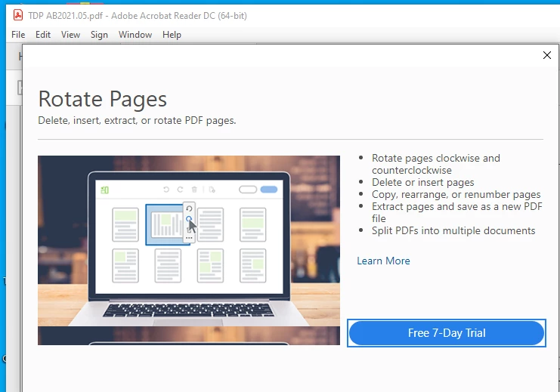Screen dimensions: 560x392
Task: Click the window title 'TDP AB2021.05.pdf'
Action: (x=65, y=16)
